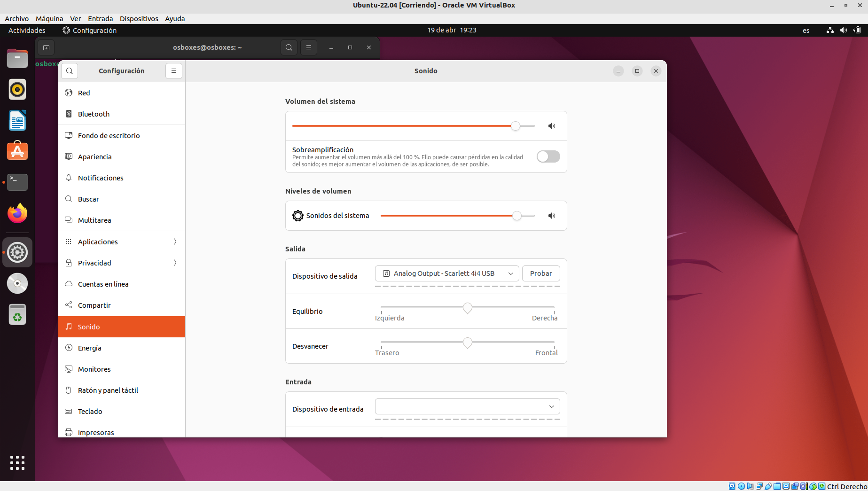868x491 pixels.
Task: Select the Sonido sidebar item
Action: pyautogui.click(x=122, y=327)
